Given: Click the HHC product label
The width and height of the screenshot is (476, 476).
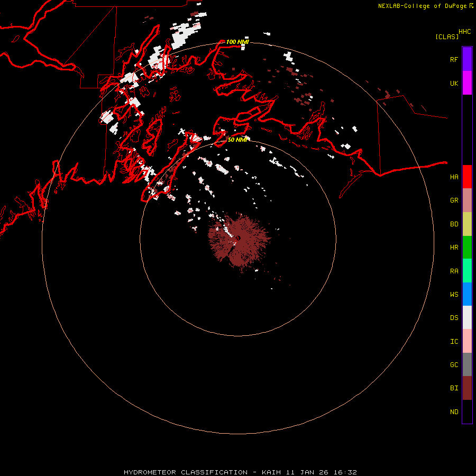Looking at the screenshot, I should pyautogui.click(x=464, y=32).
